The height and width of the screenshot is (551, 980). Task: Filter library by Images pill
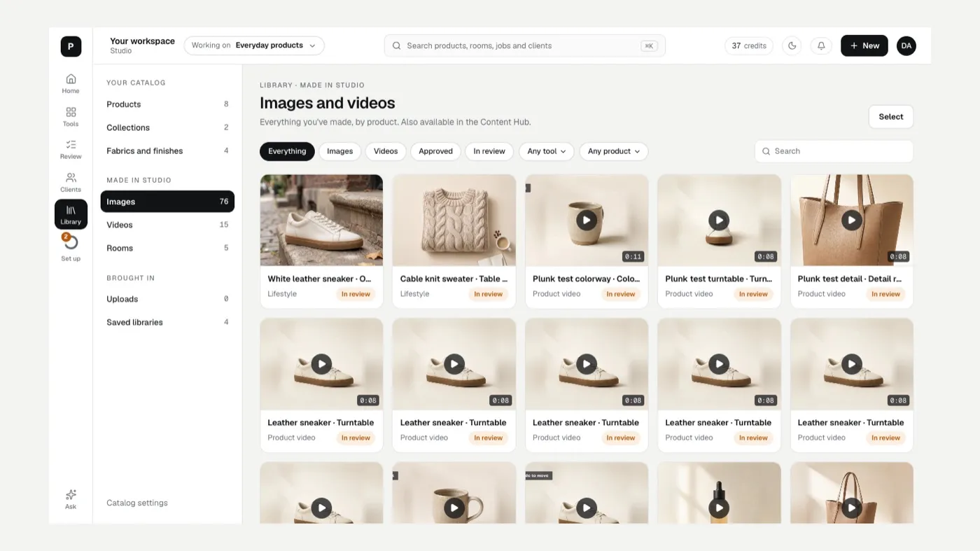pos(339,151)
